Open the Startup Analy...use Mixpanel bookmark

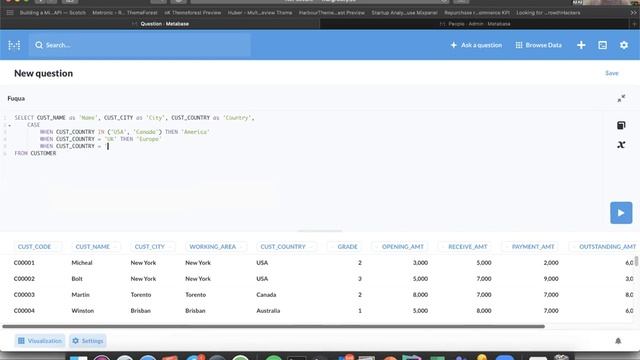click(404, 13)
